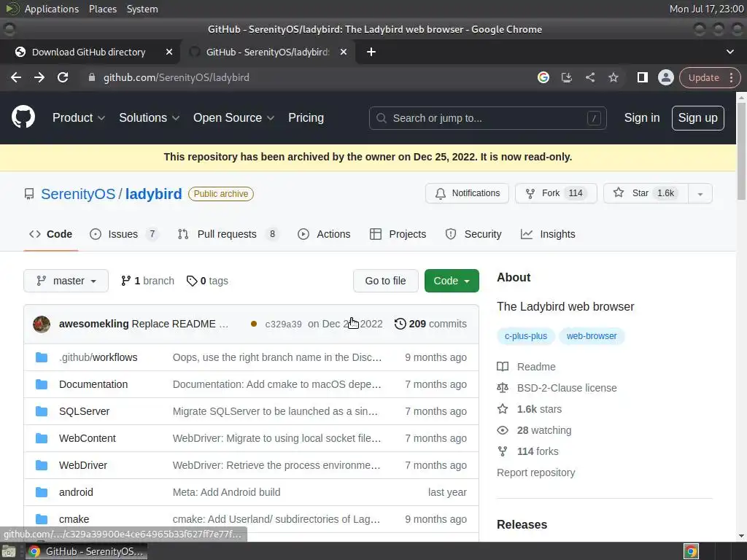Share this page via the share icon
The width and height of the screenshot is (747, 560).
(589, 77)
